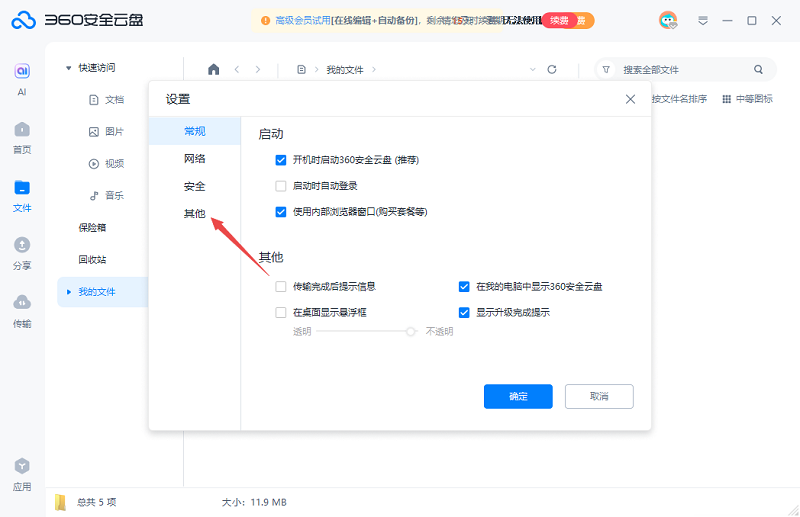Click the 搜索全部文件 search field
The image size is (800, 517).
(x=684, y=69)
